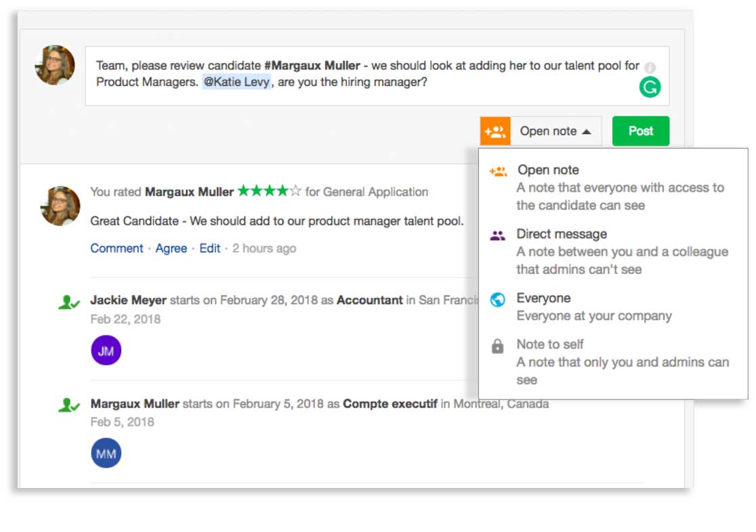The height and width of the screenshot is (532, 756).
Task: Select Direct message from the menu
Action: 612,251
